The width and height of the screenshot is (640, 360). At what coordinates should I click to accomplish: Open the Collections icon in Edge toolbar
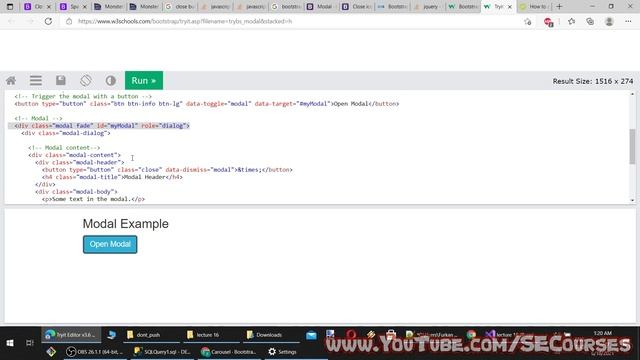pyautogui.click(x=590, y=21)
